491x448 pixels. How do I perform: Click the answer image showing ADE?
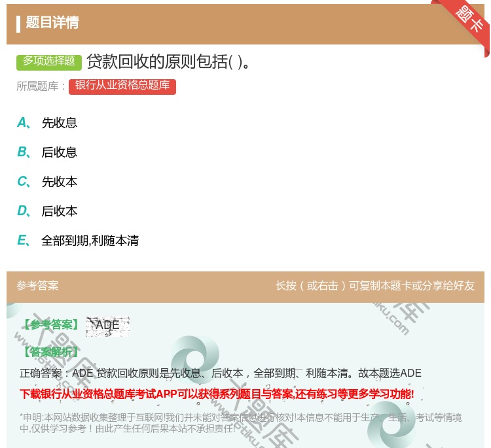click(107, 326)
